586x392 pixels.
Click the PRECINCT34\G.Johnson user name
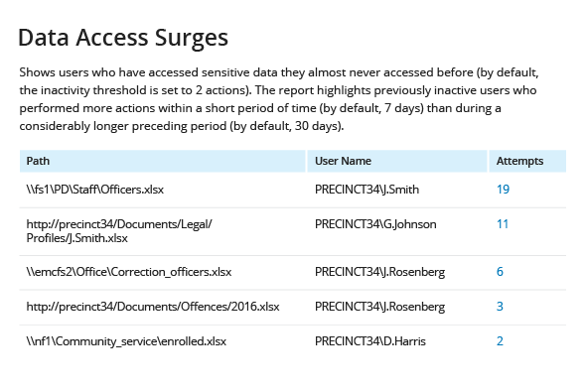(x=375, y=224)
